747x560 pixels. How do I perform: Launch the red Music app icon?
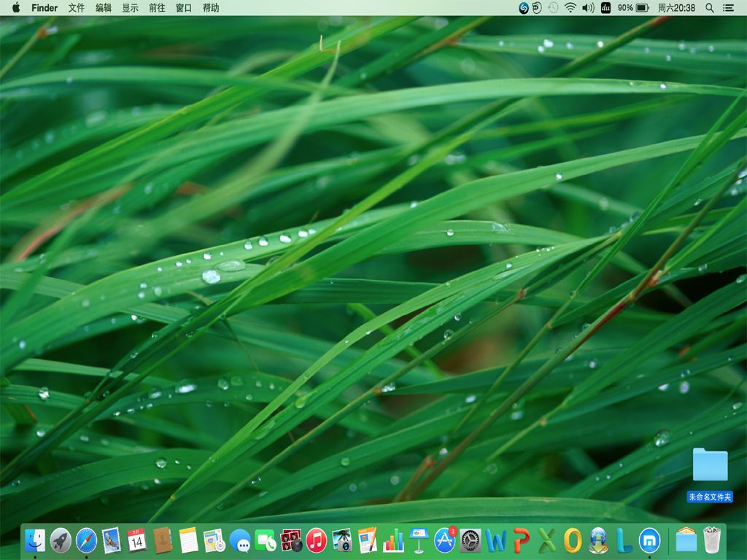tap(316, 540)
